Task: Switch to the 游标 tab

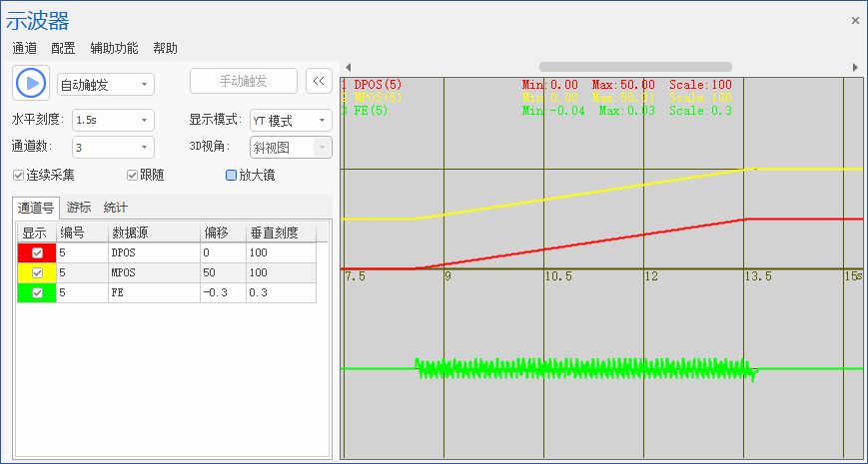Action: click(79, 208)
